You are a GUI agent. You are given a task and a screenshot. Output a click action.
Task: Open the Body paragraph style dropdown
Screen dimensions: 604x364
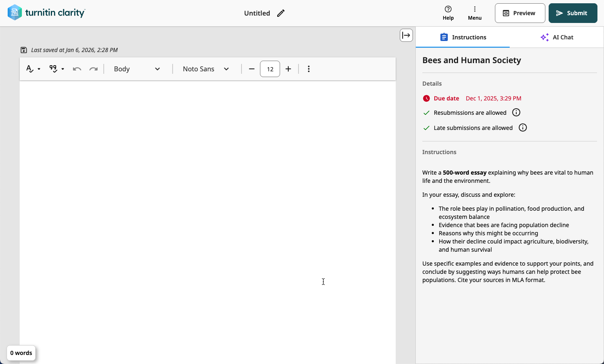137,69
